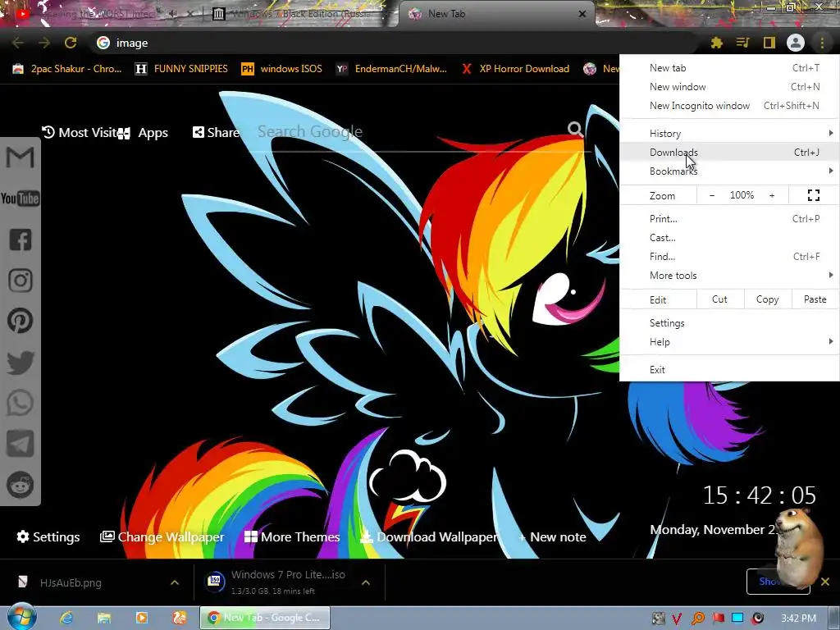Screen dimensions: 840x630
Task: Expand the Bookmarks submenu
Action: (729, 171)
